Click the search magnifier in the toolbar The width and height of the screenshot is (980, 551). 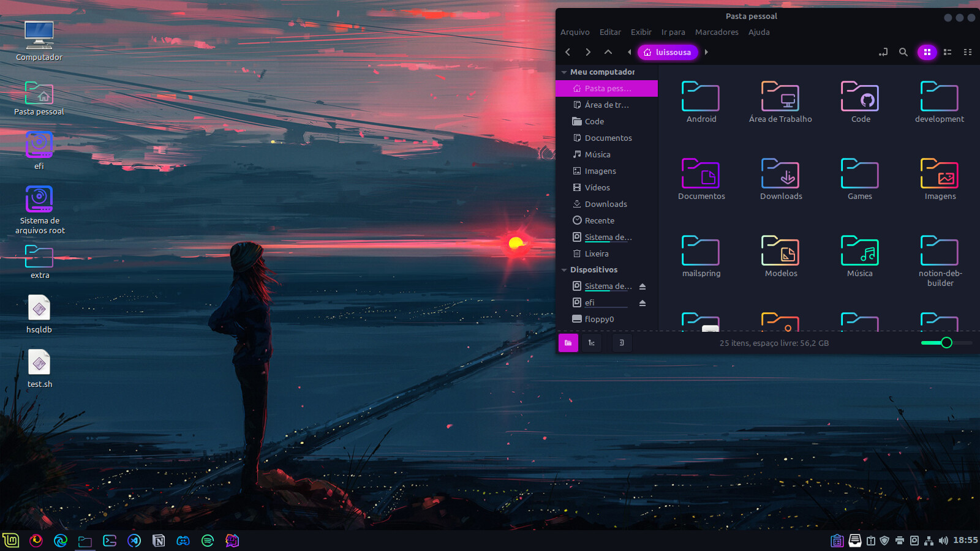(903, 52)
